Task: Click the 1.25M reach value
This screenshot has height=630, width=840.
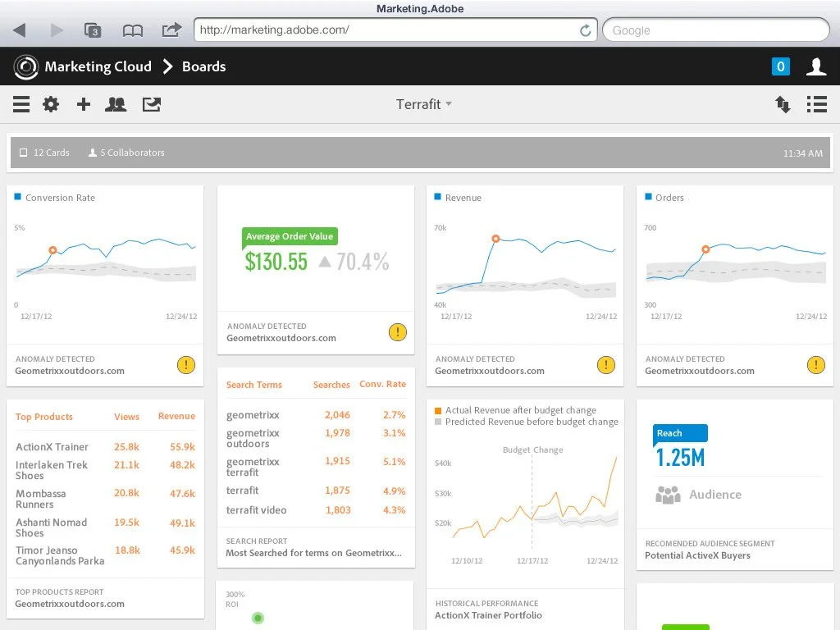Action: click(680, 458)
